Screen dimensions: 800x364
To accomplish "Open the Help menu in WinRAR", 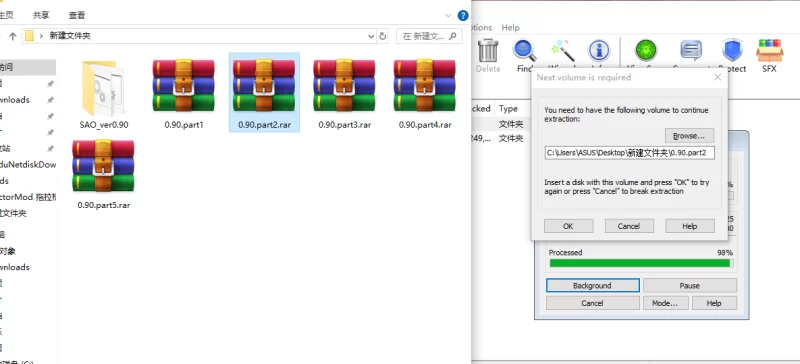I will pos(510,28).
